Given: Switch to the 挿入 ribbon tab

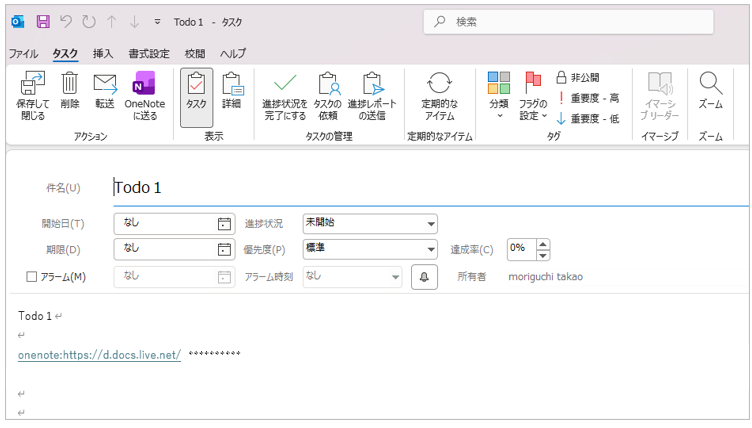Looking at the screenshot, I should pos(102,53).
